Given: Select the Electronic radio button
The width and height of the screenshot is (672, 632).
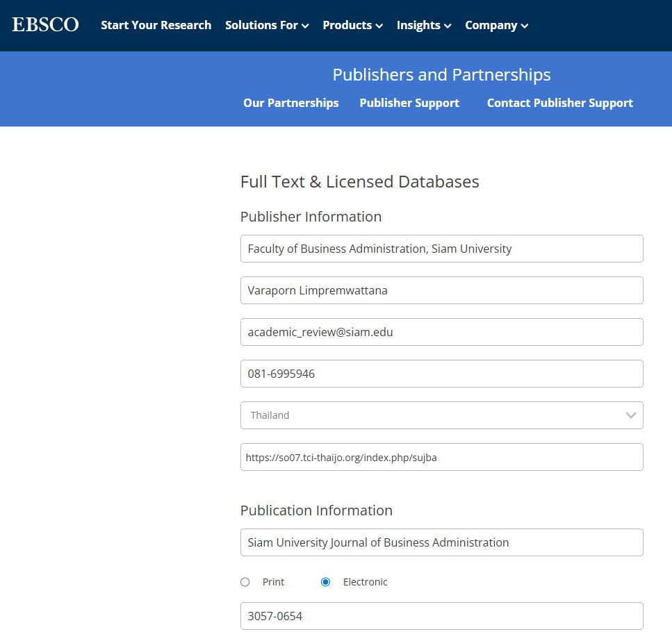Looking at the screenshot, I should pyautogui.click(x=325, y=582).
